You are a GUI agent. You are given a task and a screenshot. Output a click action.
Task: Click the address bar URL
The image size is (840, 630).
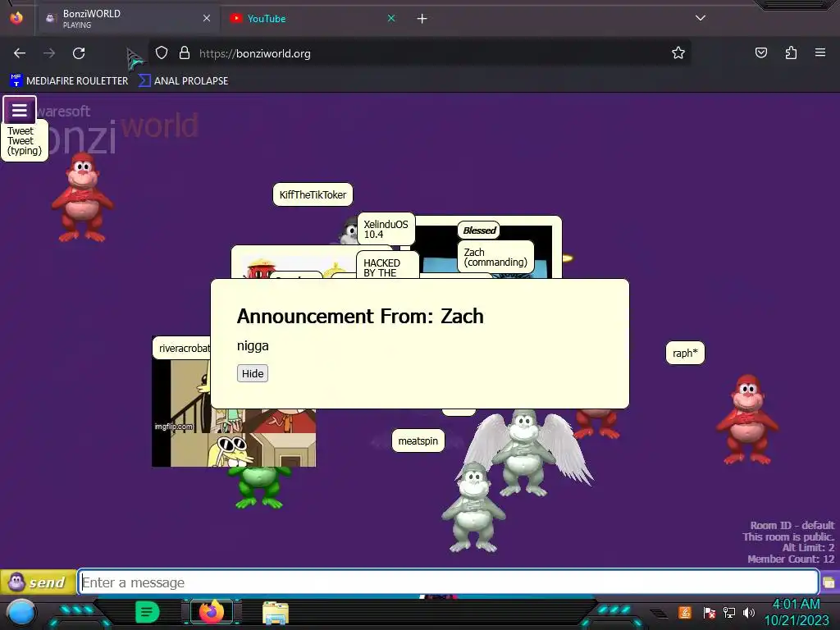point(255,53)
